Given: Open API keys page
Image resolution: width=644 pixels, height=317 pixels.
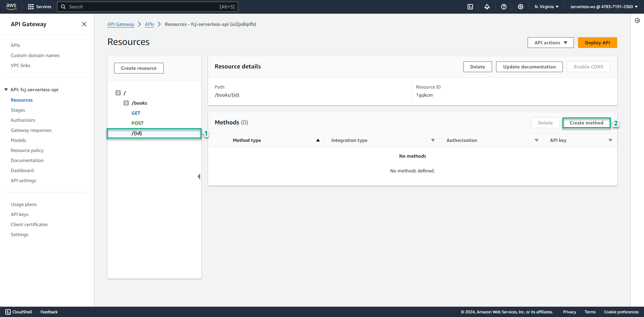Looking at the screenshot, I should [x=19, y=214].
